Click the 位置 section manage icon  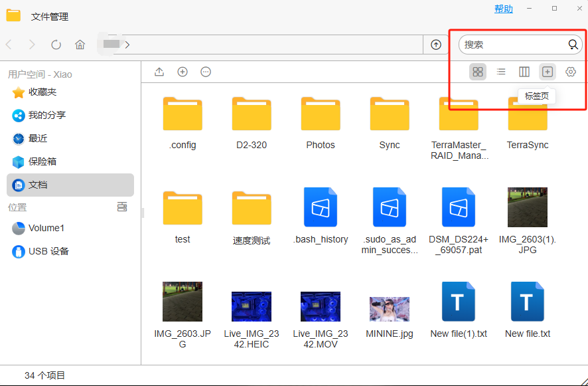[x=122, y=207]
